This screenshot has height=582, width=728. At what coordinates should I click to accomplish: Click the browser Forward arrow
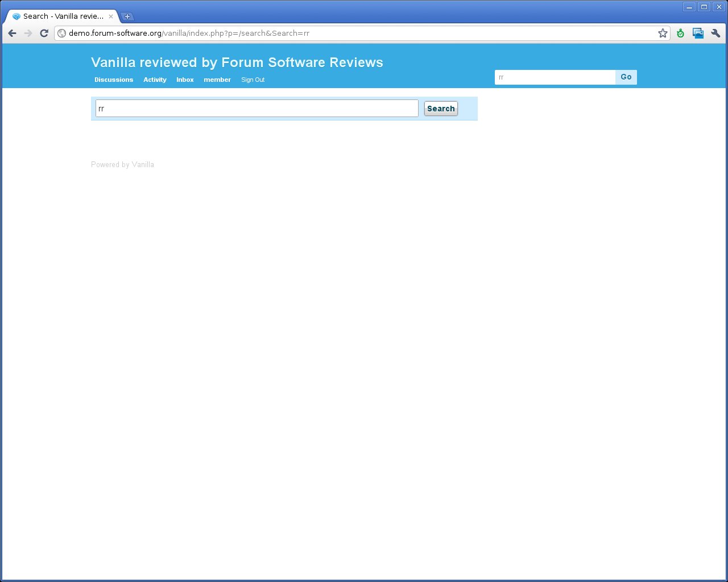(x=28, y=33)
